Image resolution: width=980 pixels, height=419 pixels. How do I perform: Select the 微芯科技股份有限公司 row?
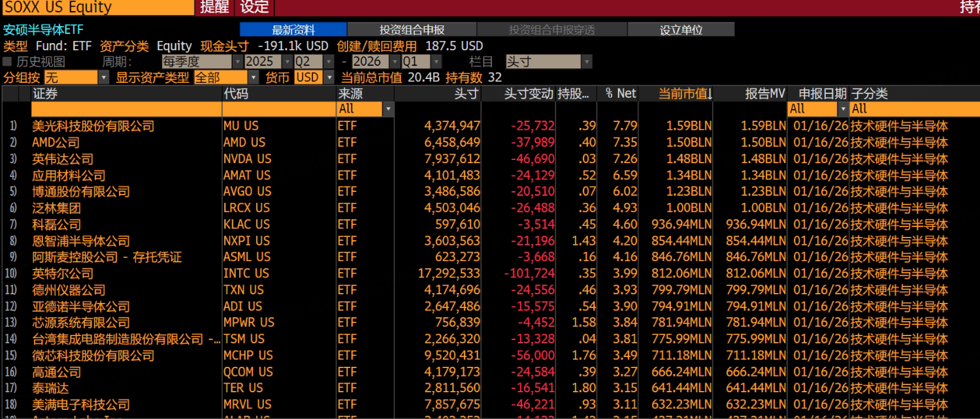click(x=490, y=355)
